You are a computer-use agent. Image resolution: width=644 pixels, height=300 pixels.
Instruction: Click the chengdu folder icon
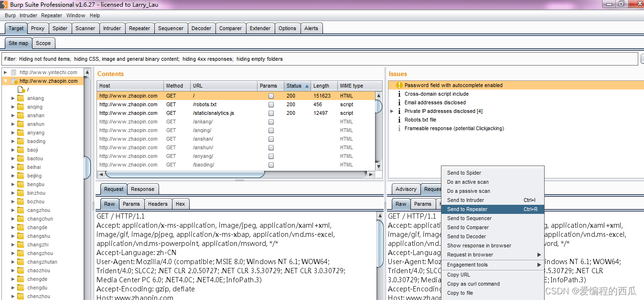click(21, 288)
